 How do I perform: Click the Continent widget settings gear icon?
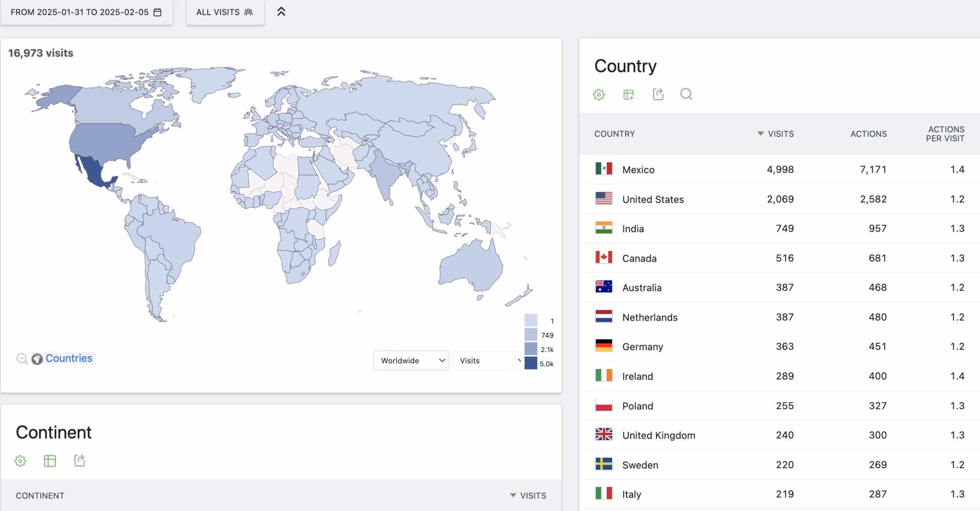click(20, 461)
